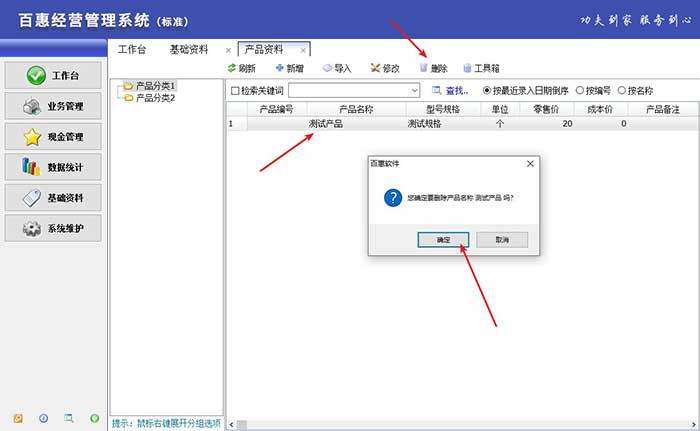Open 现金管理 with star icon
This screenshot has width=700, height=431.
53,137
